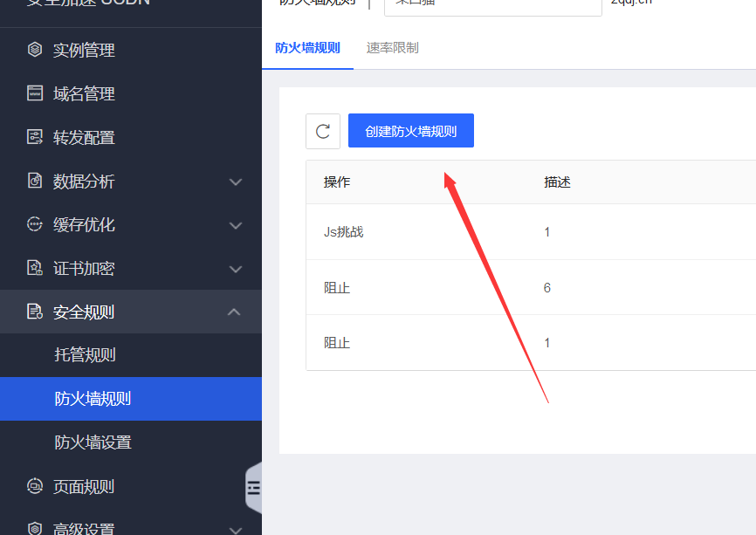Expand the 数据分析 submenu chevron

pos(236,182)
